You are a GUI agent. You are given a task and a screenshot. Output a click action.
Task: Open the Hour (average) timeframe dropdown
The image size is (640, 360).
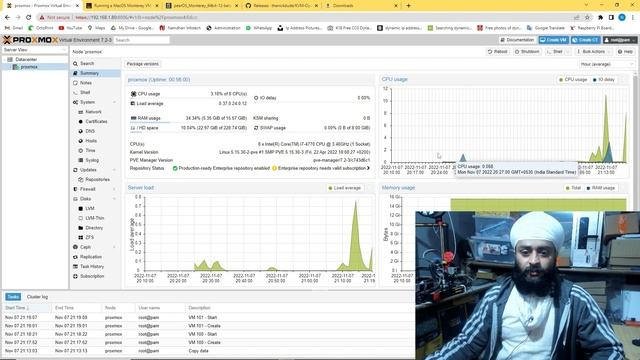pyautogui.click(x=607, y=64)
